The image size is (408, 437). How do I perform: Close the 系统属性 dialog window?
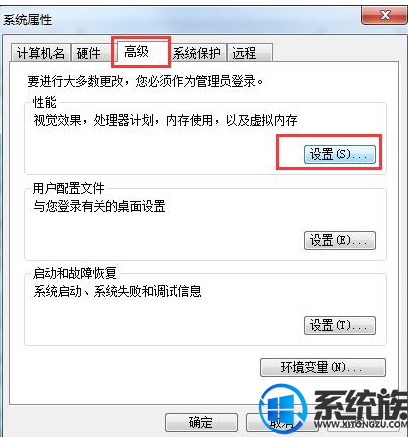(x=385, y=15)
